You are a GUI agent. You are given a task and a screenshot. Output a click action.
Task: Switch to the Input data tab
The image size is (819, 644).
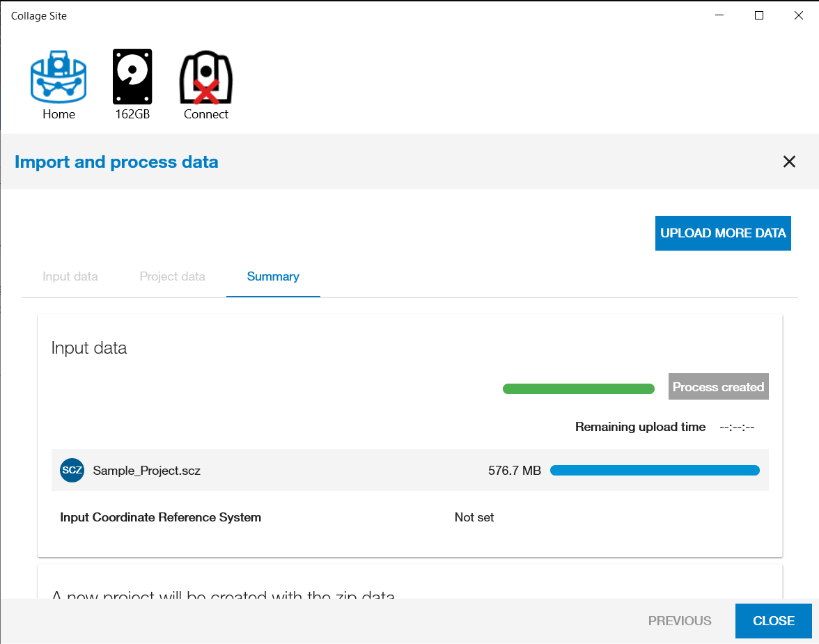click(x=70, y=276)
